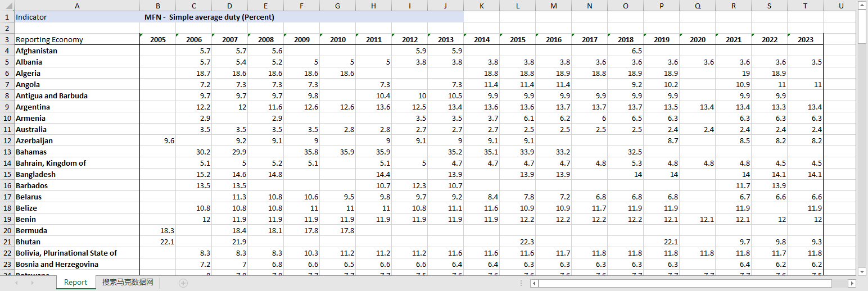Select the 2018 year header cell
This screenshot has height=291, width=868.
[x=625, y=39]
